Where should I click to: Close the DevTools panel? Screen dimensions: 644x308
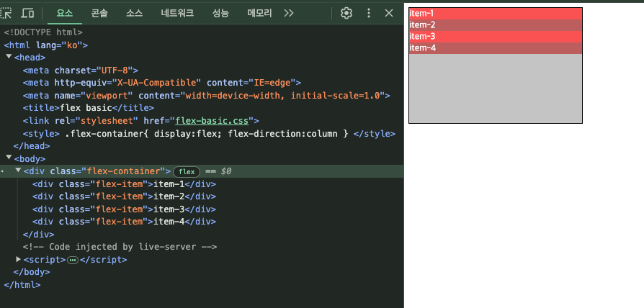pos(389,13)
